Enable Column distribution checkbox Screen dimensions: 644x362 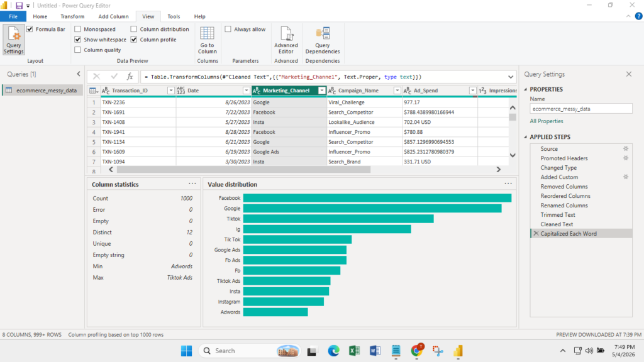[134, 29]
